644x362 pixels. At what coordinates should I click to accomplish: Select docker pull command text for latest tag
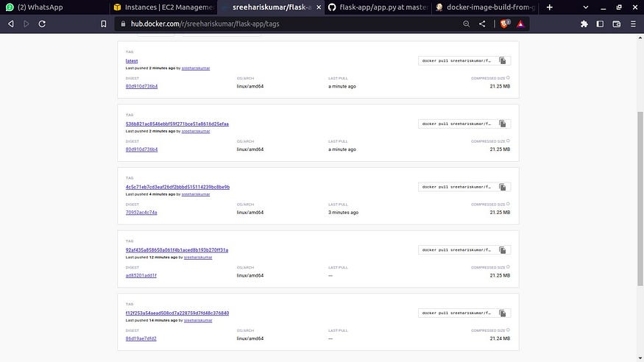456,61
